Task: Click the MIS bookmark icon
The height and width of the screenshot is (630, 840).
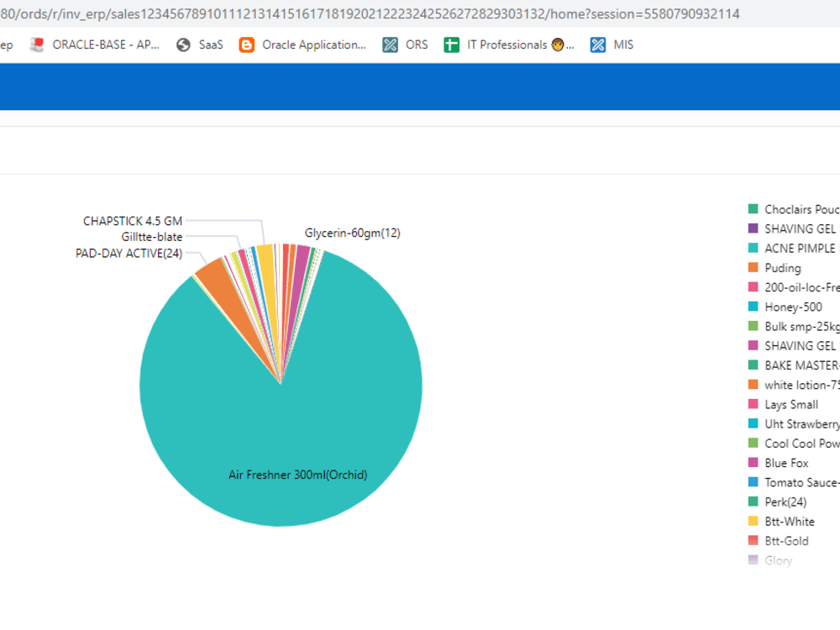Action: pos(598,45)
